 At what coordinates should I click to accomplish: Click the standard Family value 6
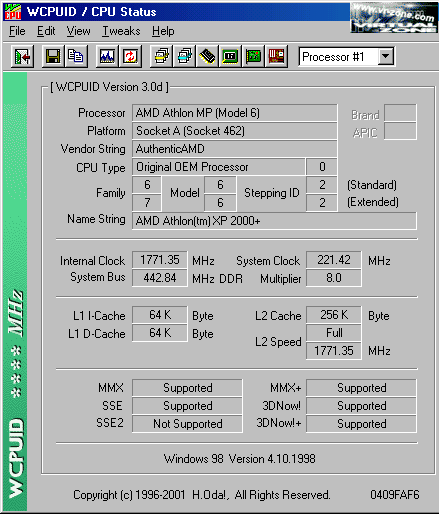(147, 185)
